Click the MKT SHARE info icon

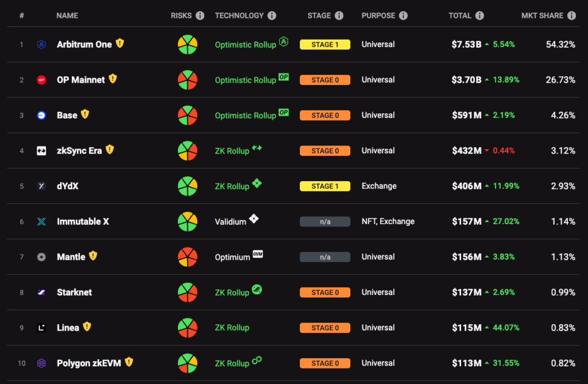click(x=571, y=16)
